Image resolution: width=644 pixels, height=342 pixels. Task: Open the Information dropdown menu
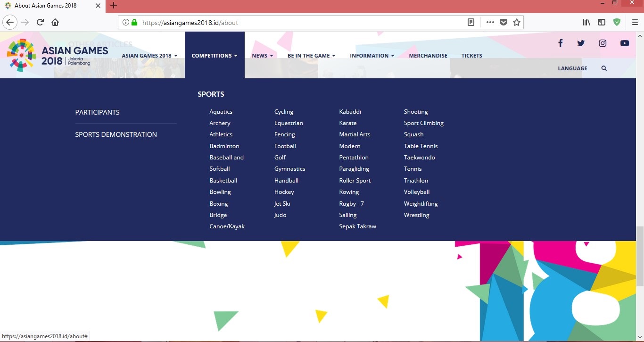click(372, 56)
